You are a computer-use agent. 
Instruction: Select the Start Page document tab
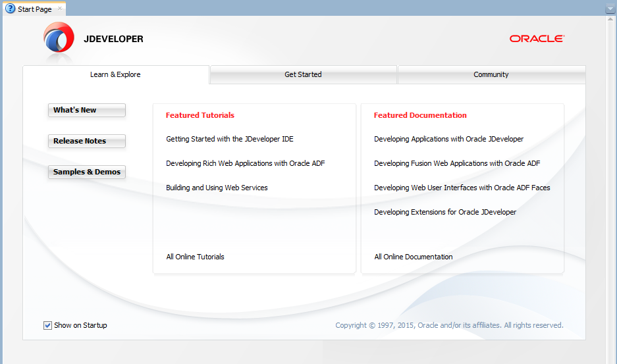(35, 9)
